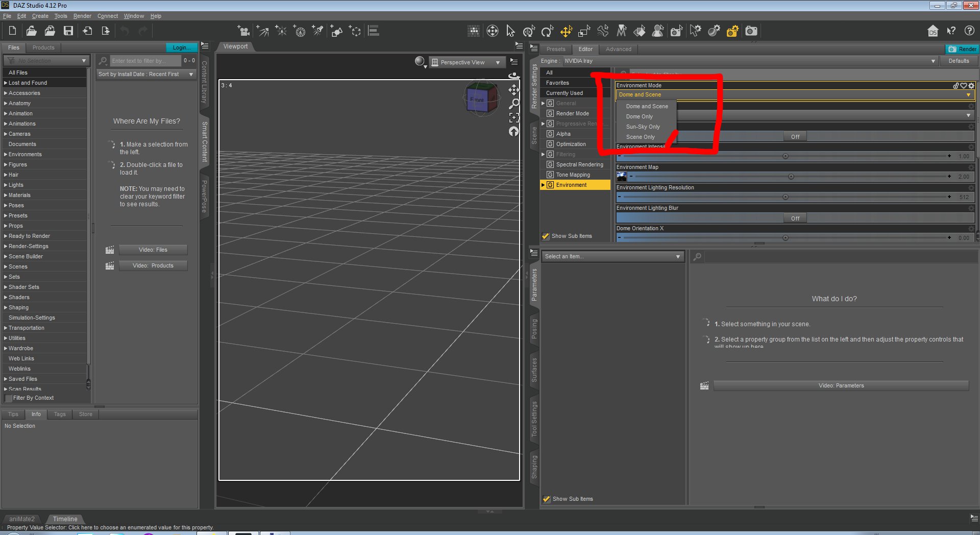Expand the General render settings group
This screenshot has width=980, height=535.
pos(543,104)
